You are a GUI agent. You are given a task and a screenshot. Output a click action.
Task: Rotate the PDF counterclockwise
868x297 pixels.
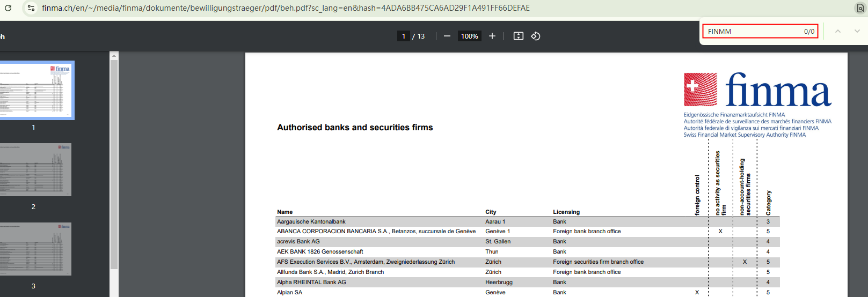pos(536,36)
